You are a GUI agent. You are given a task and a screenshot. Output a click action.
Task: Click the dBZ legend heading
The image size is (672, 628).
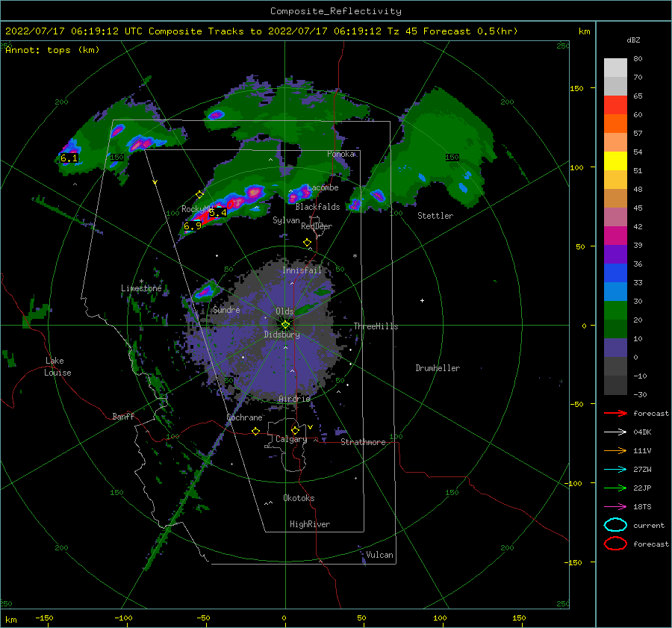[633, 40]
